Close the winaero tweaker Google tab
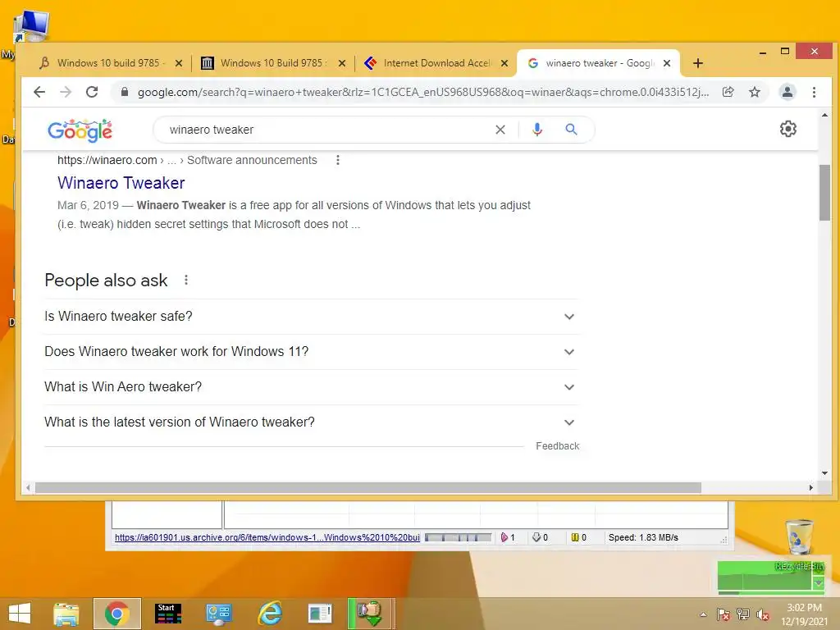 (x=666, y=63)
